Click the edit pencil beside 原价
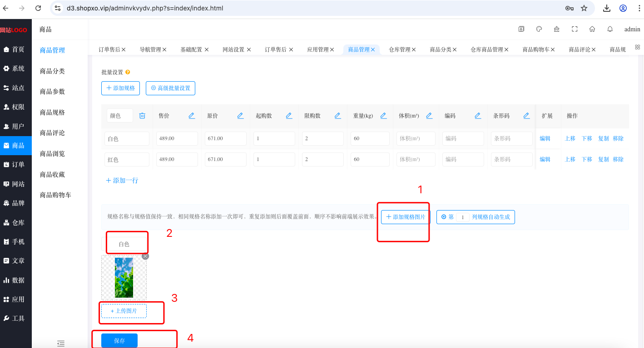 pyautogui.click(x=240, y=116)
